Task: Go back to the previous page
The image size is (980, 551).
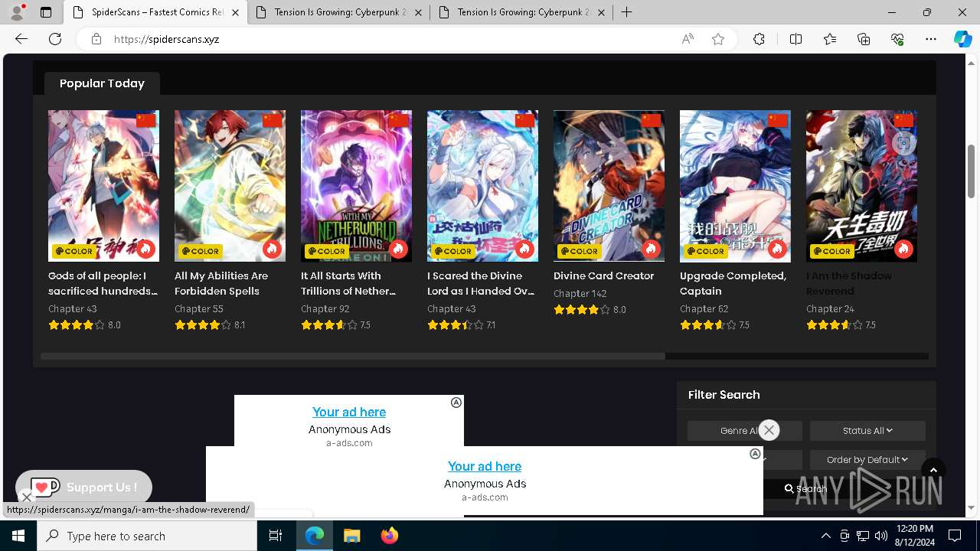Action: (x=21, y=39)
